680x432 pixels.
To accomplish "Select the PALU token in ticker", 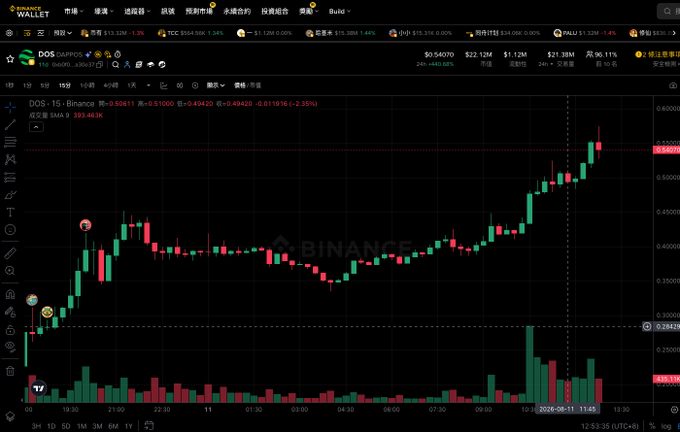I will coord(585,33).
